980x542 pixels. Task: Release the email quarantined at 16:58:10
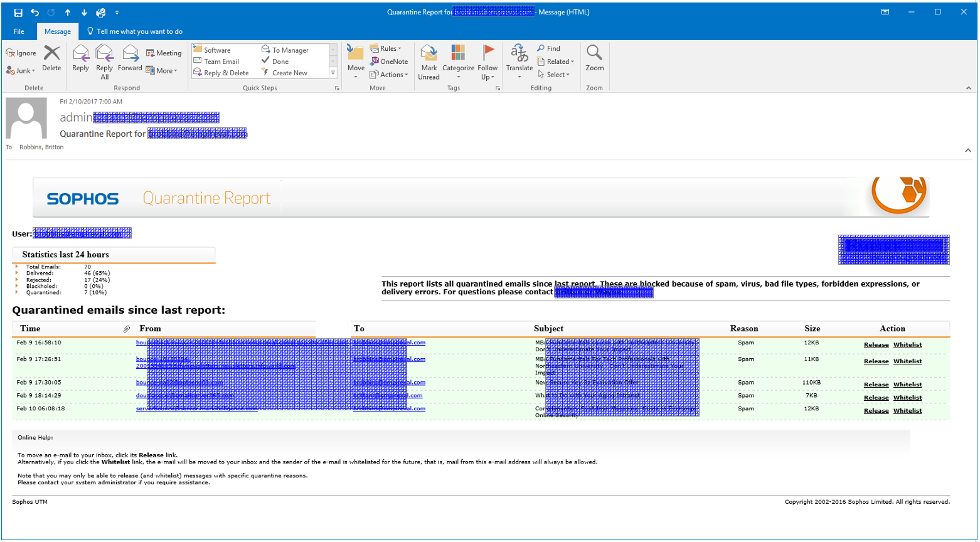coord(876,345)
